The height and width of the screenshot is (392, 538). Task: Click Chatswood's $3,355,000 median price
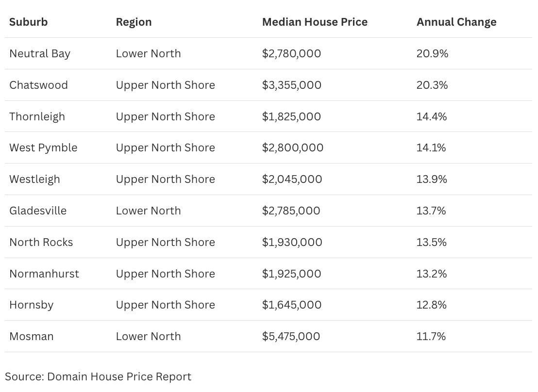291,85
